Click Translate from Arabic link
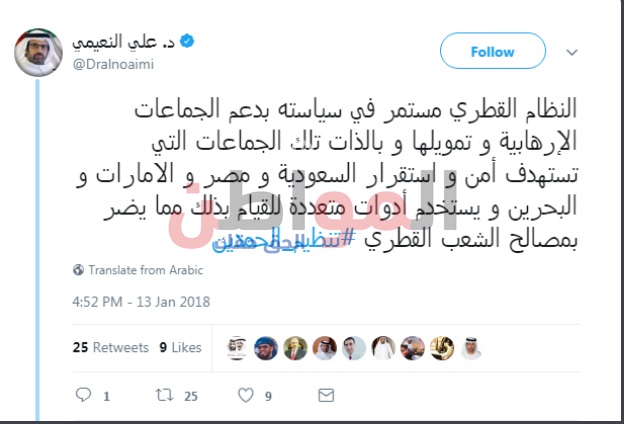This screenshot has width=624, height=424. click(x=146, y=270)
